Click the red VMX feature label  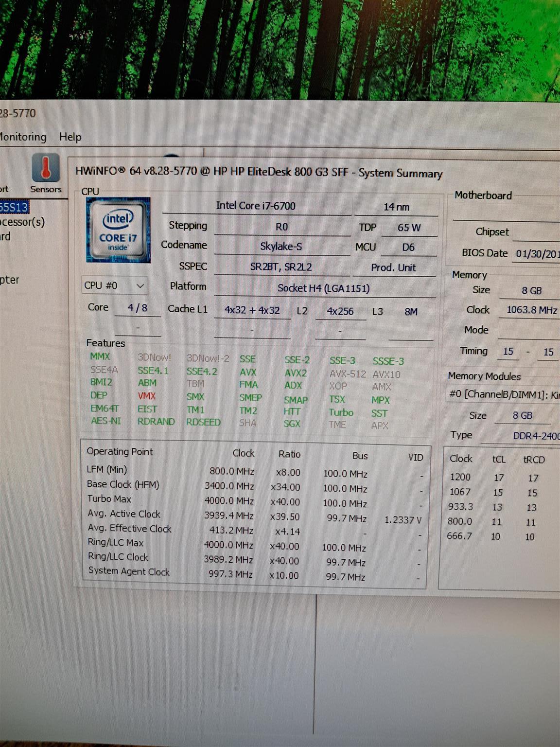(146, 396)
